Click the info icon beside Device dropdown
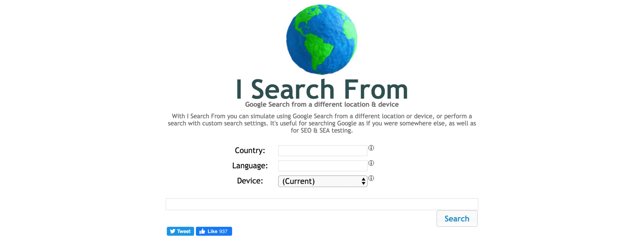The image size is (644, 250). (371, 178)
